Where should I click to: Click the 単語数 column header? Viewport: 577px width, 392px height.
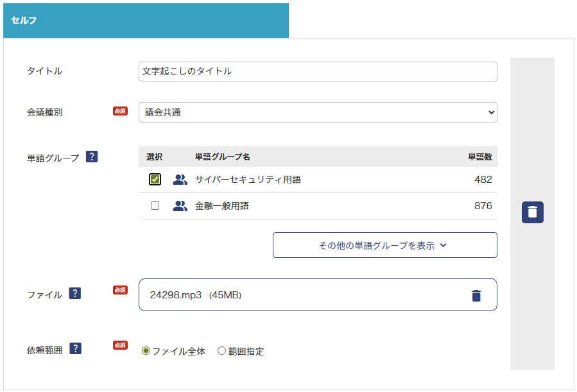[479, 157]
